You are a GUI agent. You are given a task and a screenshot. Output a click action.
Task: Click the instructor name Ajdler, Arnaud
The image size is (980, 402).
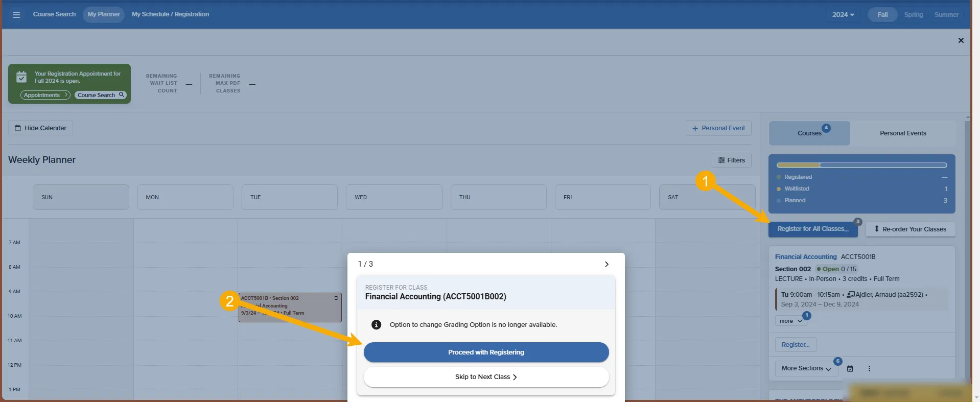[890, 295]
